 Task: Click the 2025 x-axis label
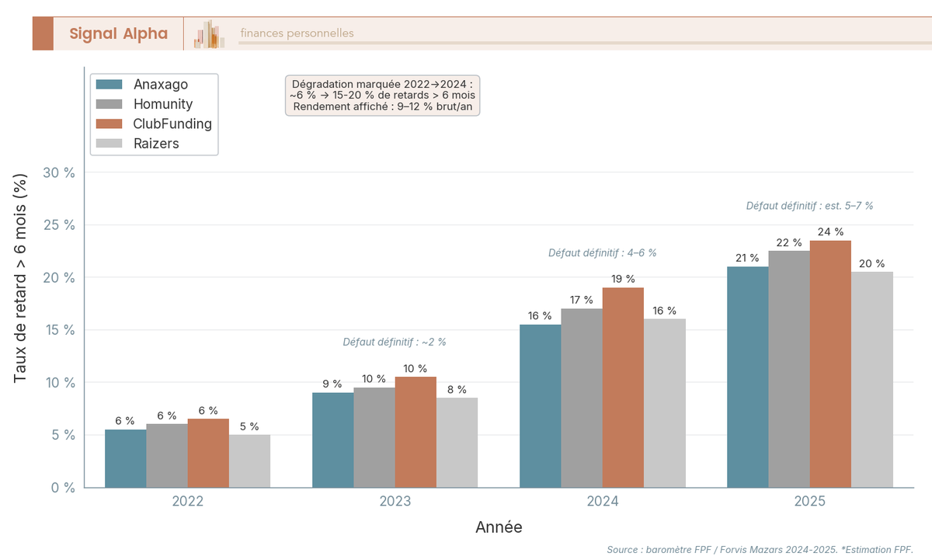(810, 502)
